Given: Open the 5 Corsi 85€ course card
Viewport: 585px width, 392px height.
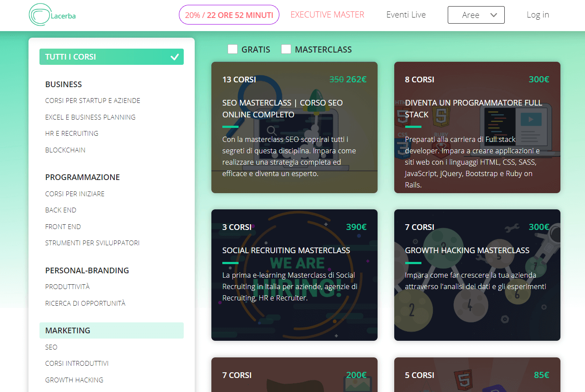Looking at the screenshot, I should pyautogui.click(x=477, y=375).
